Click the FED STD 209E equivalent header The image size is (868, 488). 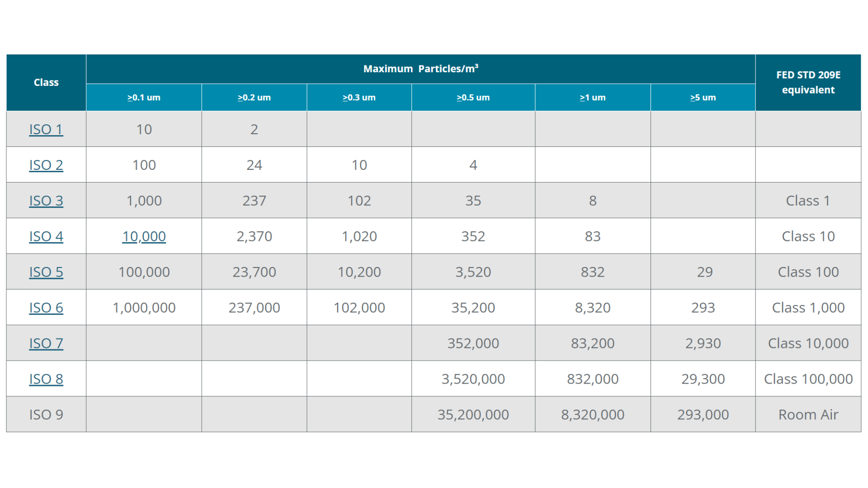pos(808,82)
